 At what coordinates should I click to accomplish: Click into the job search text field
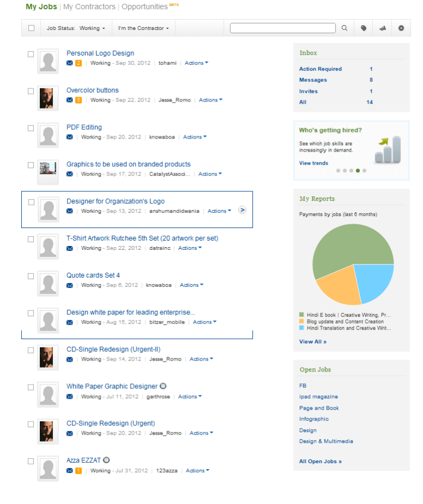pyautogui.click(x=283, y=28)
